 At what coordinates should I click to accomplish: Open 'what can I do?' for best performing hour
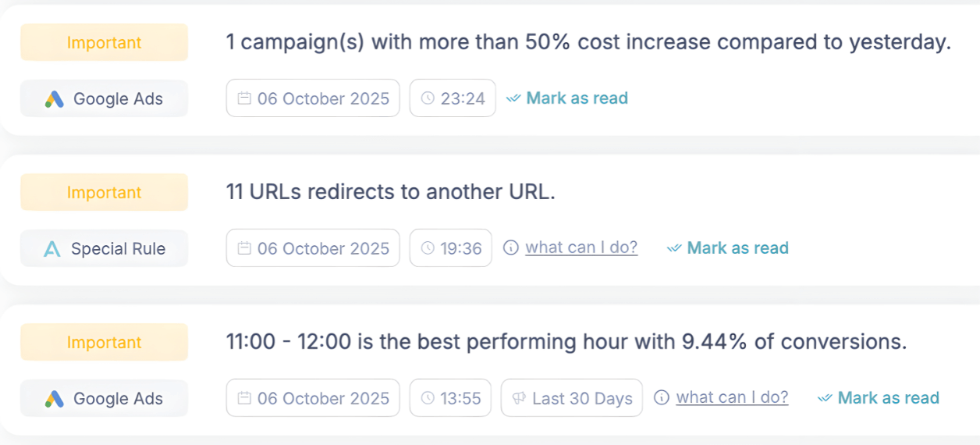click(x=732, y=397)
